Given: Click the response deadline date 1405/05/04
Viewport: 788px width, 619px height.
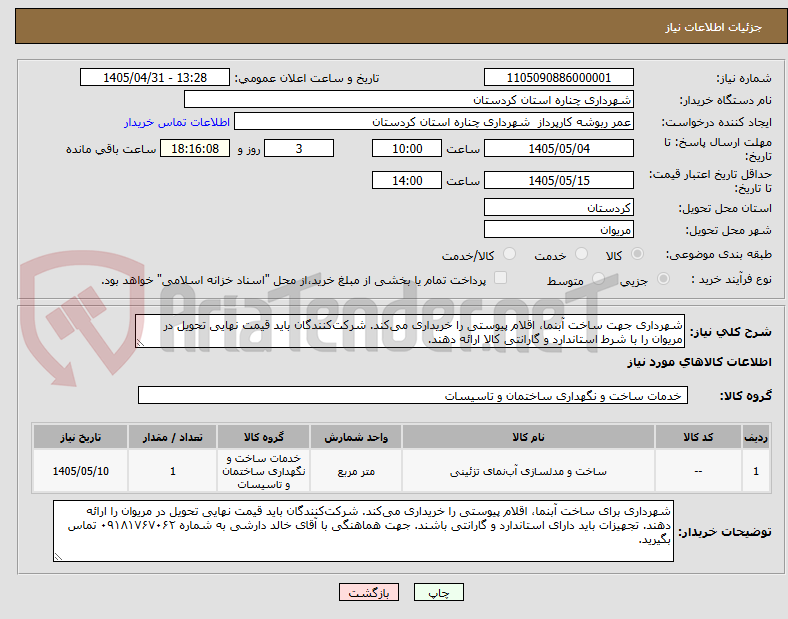Looking at the screenshot, I should pyautogui.click(x=558, y=148).
